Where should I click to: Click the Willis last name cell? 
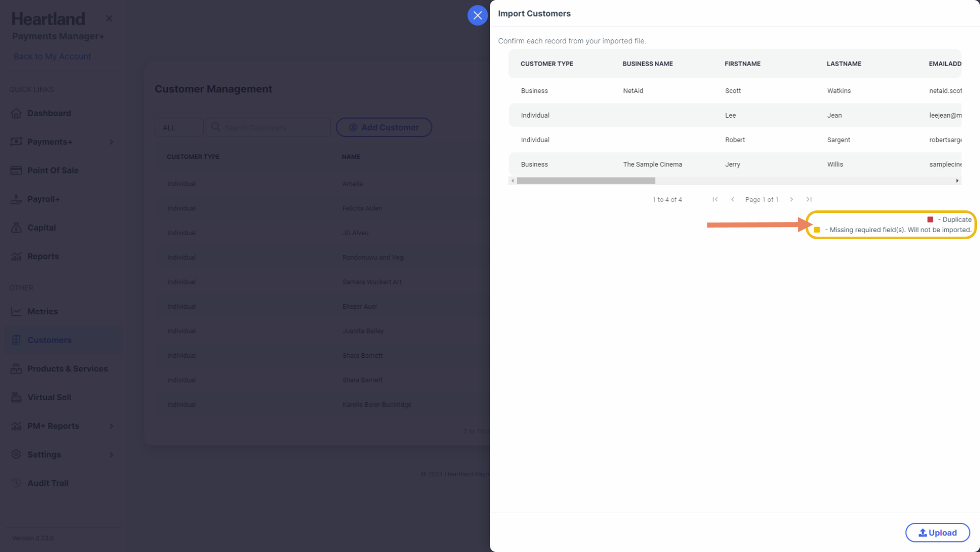pyautogui.click(x=835, y=164)
